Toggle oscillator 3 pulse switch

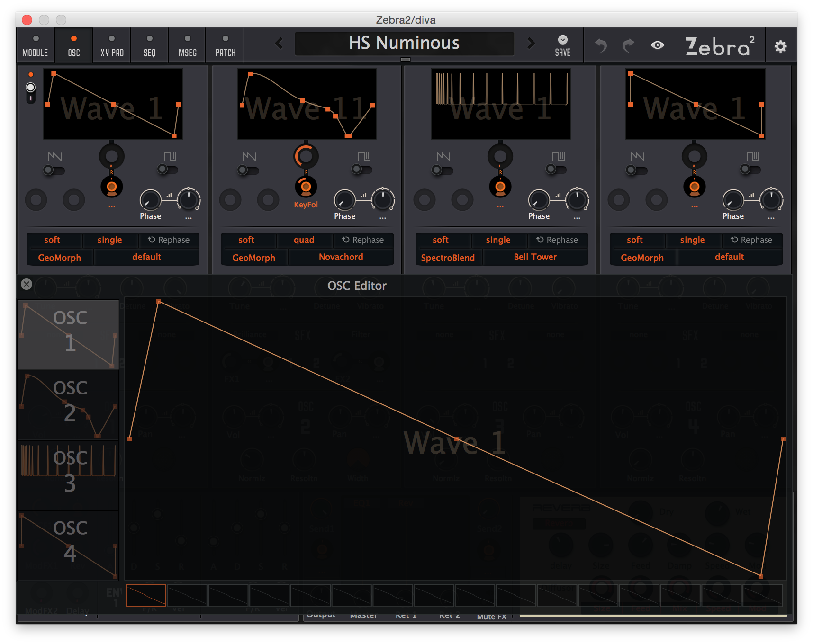click(556, 169)
